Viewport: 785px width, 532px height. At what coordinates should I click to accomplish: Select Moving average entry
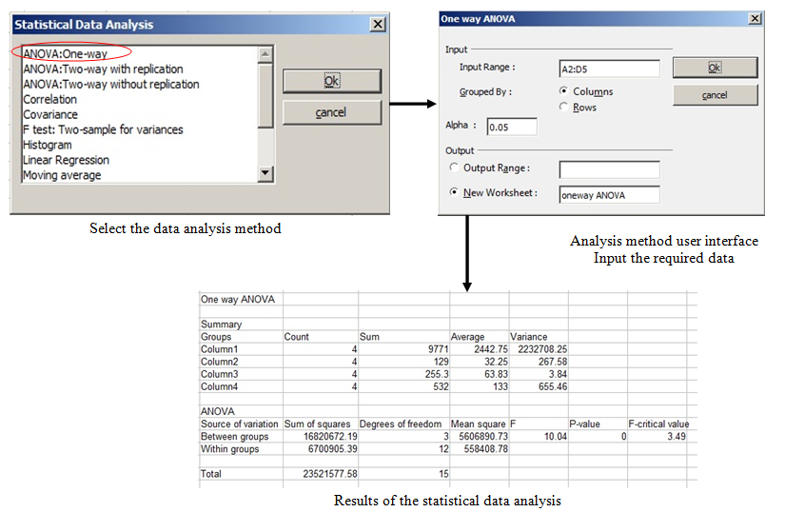click(x=61, y=175)
